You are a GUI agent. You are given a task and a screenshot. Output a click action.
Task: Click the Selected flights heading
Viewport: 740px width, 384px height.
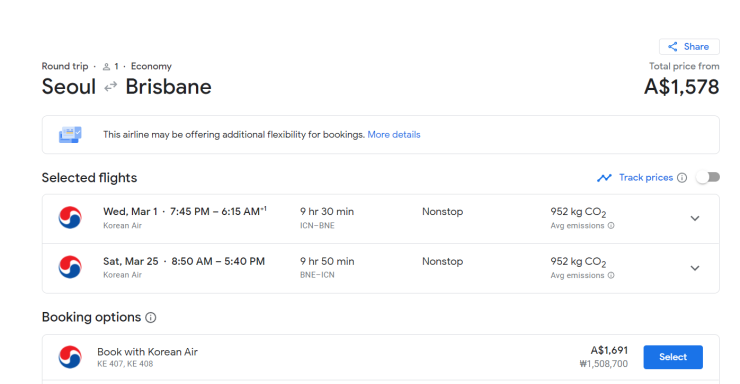click(x=89, y=178)
